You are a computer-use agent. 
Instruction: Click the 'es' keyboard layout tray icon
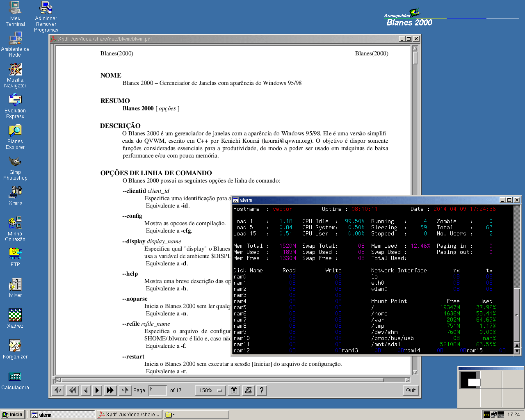point(486,415)
